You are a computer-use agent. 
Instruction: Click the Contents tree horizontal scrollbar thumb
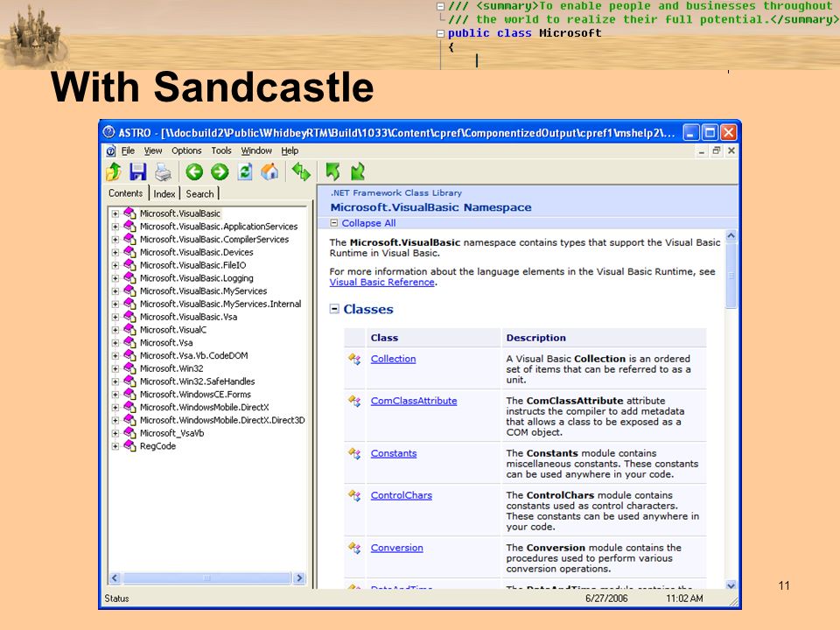[206, 578]
